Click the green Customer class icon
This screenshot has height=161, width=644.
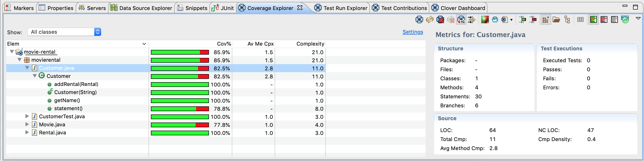point(42,76)
